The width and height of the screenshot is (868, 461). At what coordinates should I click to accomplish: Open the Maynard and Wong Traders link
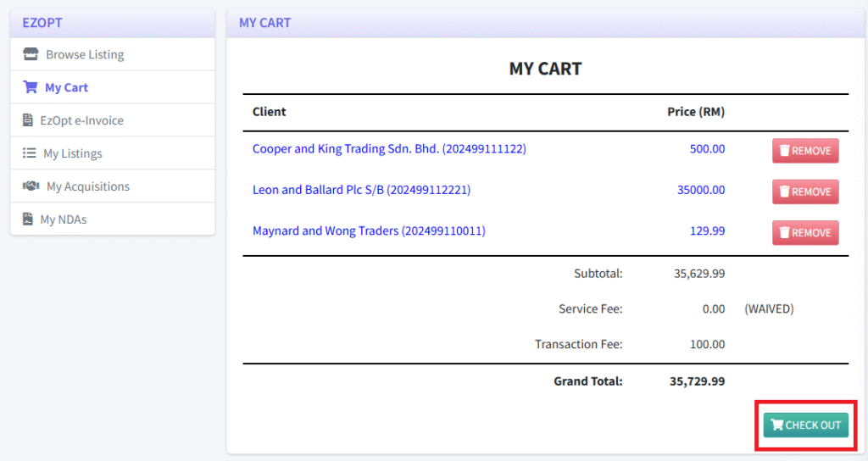(369, 230)
